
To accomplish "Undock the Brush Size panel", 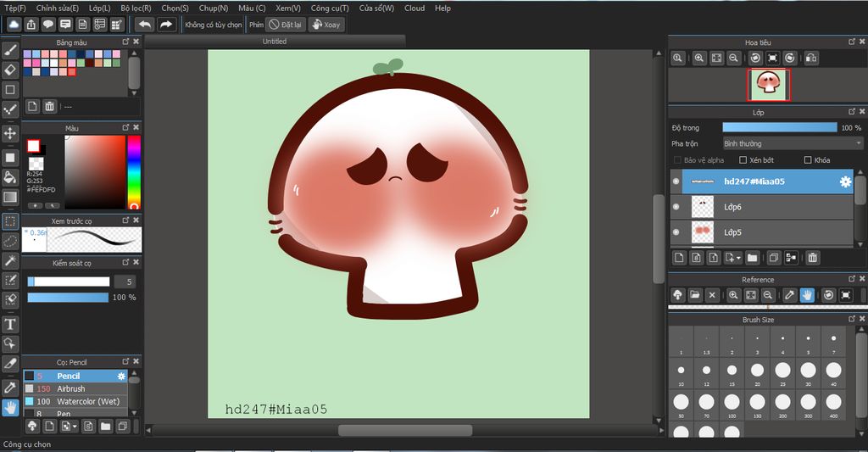I will click(x=852, y=319).
